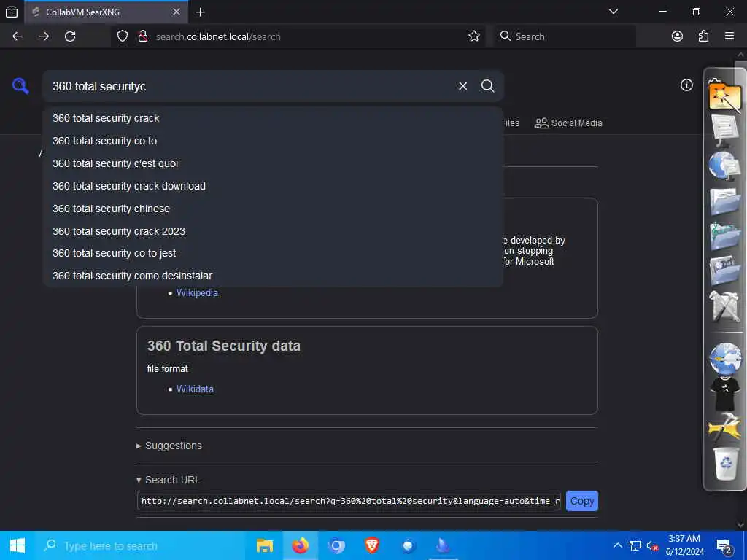The height and width of the screenshot is (560, 747).
Task: Open the notification center icon
Action: 724,545
